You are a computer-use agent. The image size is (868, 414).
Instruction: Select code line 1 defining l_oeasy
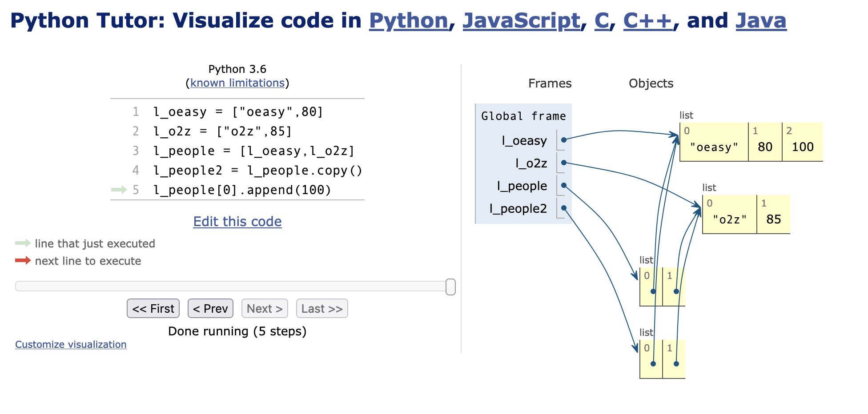click(238, 111)
